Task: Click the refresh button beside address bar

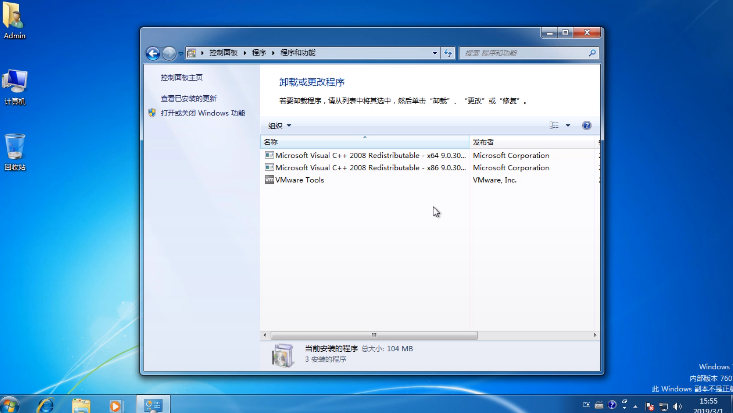Action: (448, 53)
